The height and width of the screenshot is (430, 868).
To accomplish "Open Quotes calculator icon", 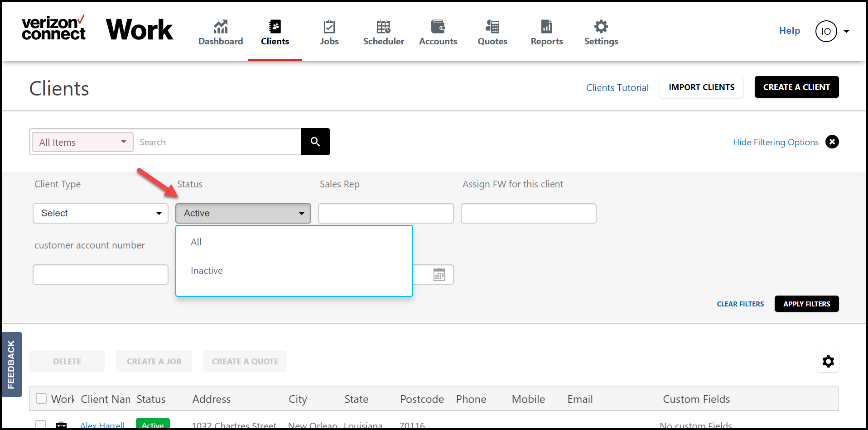I will [x=492, y=27].
